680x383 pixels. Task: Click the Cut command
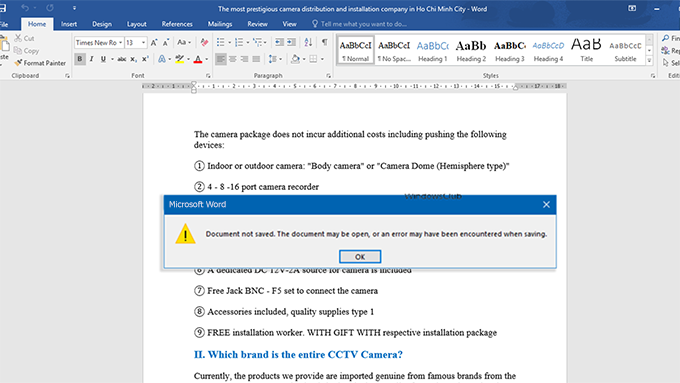pos(24,38)
